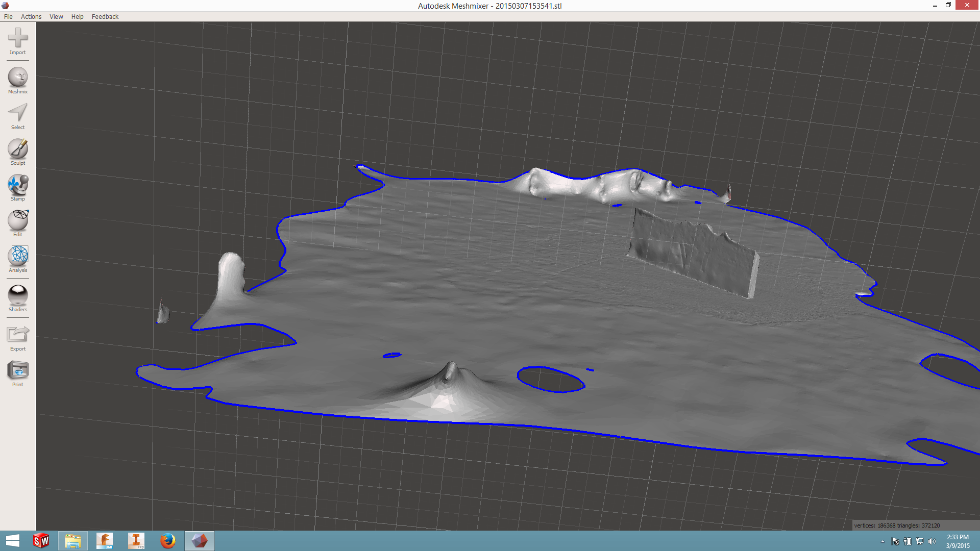Open the Windows Start button
980x551 pixels.
[x=13, y=541]
